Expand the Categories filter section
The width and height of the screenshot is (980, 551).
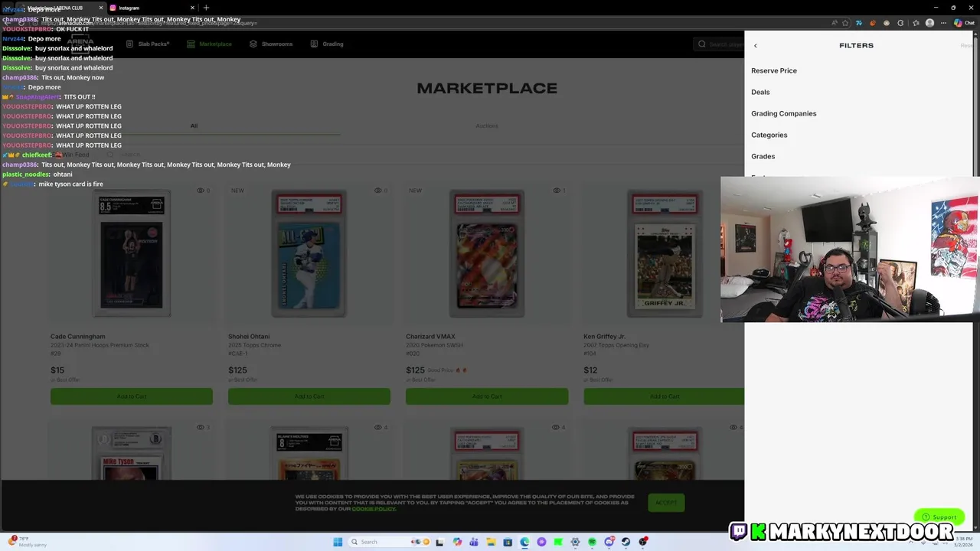[769, 135]
